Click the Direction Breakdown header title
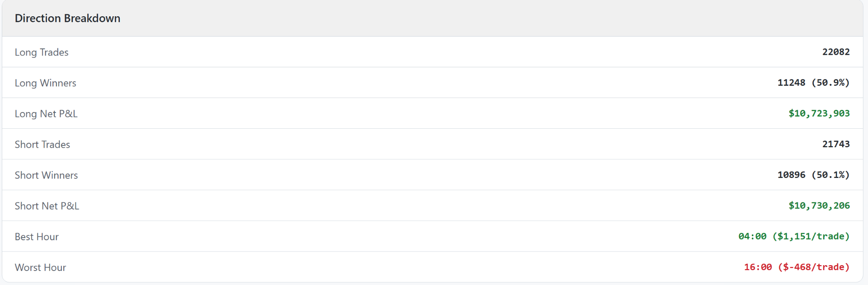Image resolution: width=868 pixels, height=285 pixels. 67,19
